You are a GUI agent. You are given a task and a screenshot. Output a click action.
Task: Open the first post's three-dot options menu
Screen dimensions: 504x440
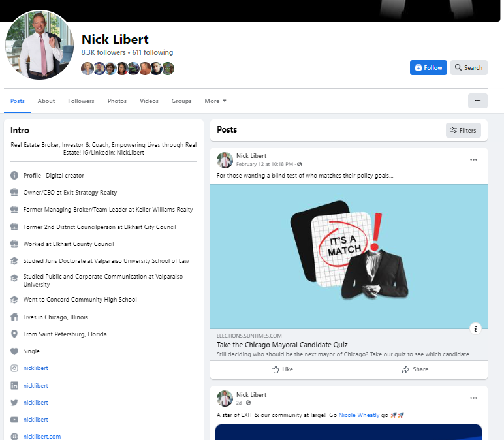pos(473,160)
